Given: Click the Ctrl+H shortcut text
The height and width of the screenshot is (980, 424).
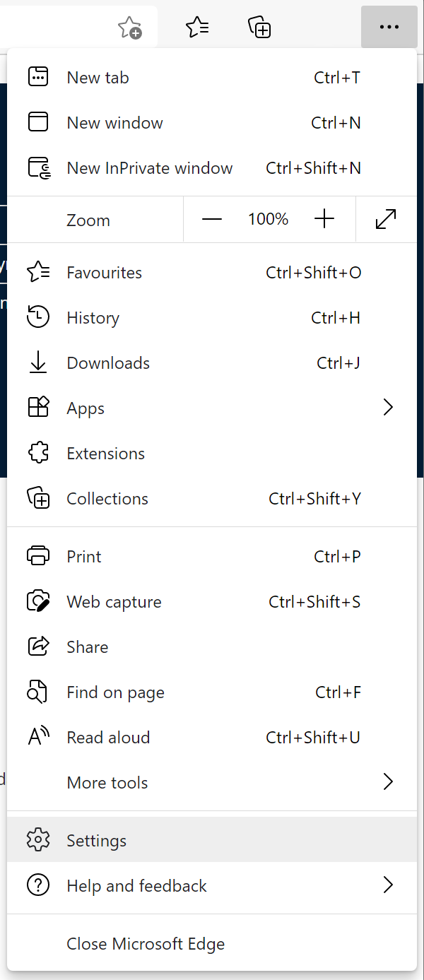Looking at the screenshot, I should click(x=336, y=318).
